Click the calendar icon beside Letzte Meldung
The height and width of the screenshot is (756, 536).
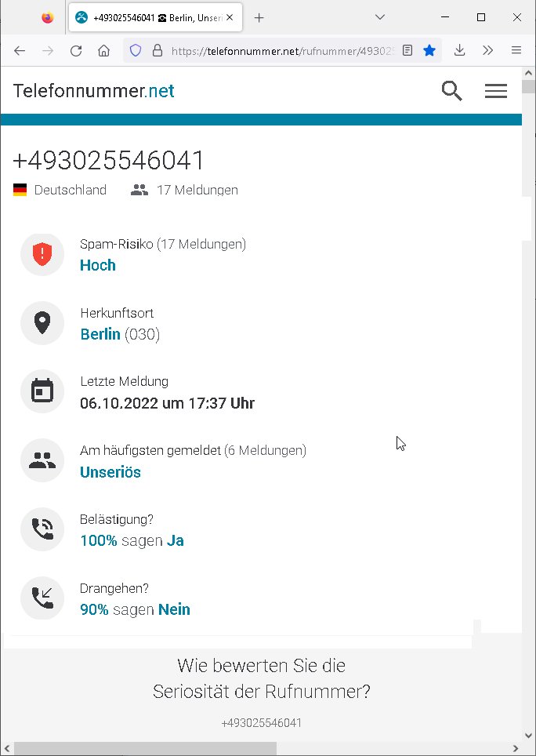click(42, 391)
